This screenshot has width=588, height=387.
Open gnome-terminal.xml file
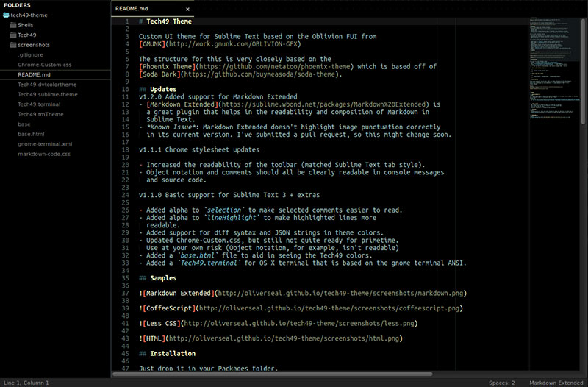pyautogui.click(x=45, y=143)
